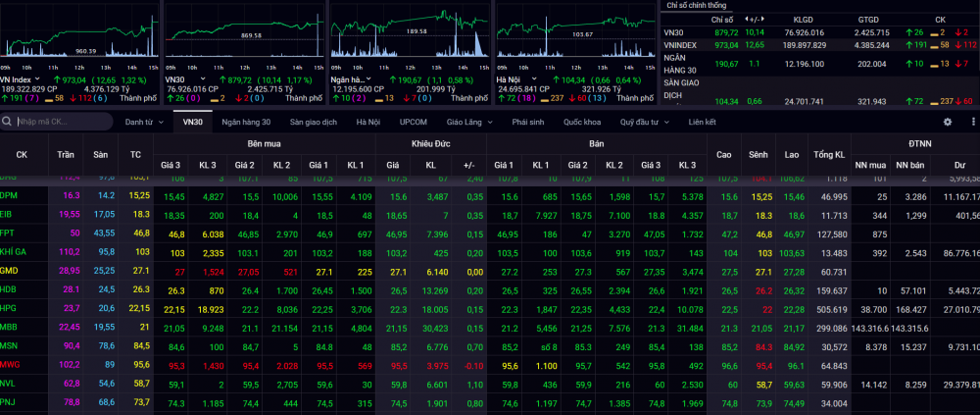Viewport: 980px width, 415px height.
Task: Open the Phái sinh tab
Action: point(527,122)
